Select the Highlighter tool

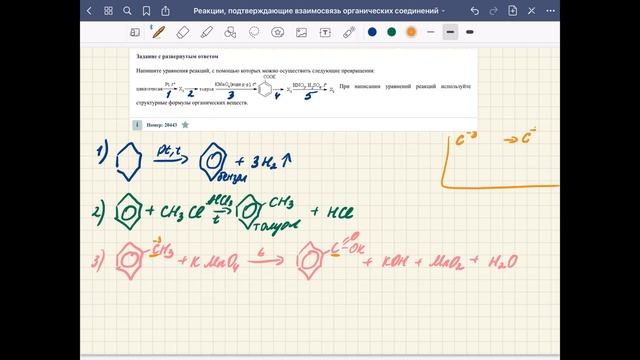point(207,32)
